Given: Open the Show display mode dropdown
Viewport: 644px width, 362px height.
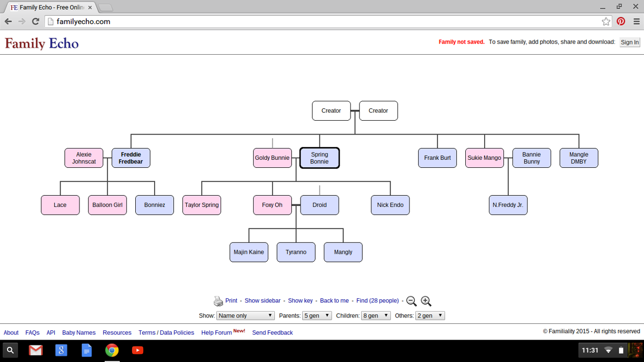Looking at the screenshot, I should click(x=245, y=315).
